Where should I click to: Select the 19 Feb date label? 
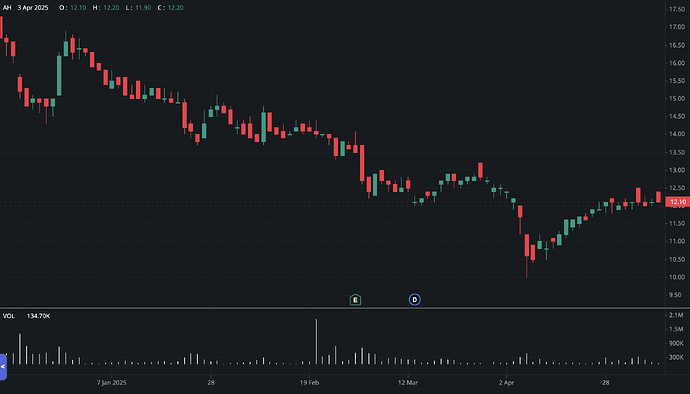pos(309,383)
